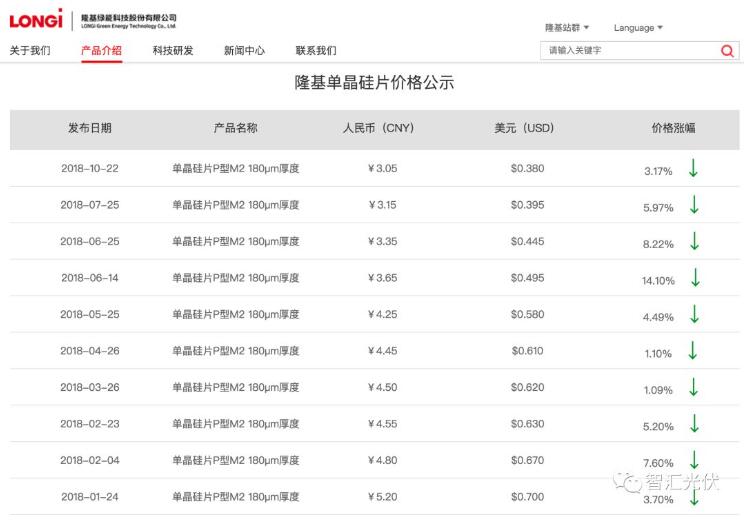This screenshot has height=522, width=749.
Task: Click the 产品名称 column header
Action: tap(235, 128)
